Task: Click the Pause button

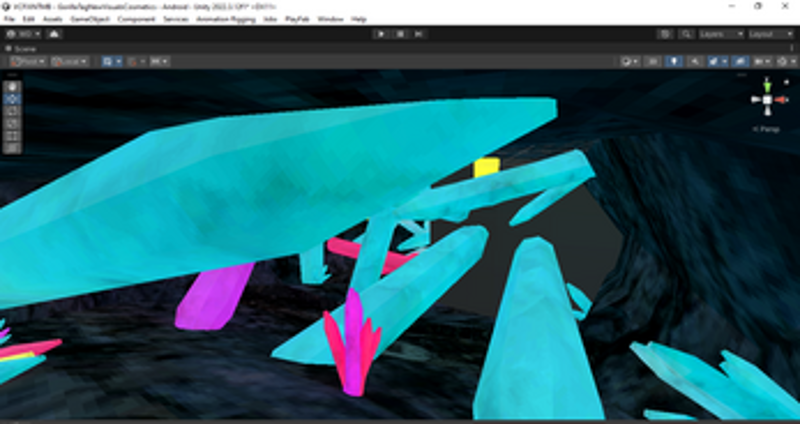Action: click(x=401, y=34)
